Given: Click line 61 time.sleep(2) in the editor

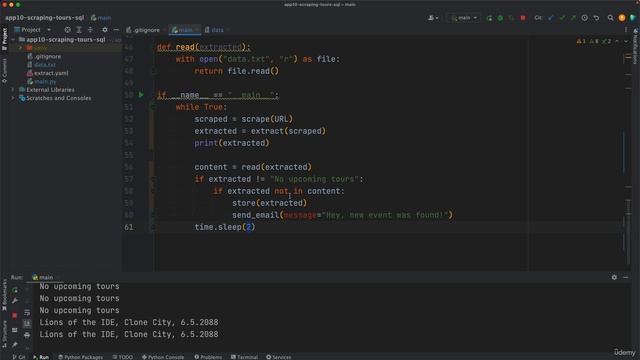Looking at the screenshot, I should click(225, 227).
